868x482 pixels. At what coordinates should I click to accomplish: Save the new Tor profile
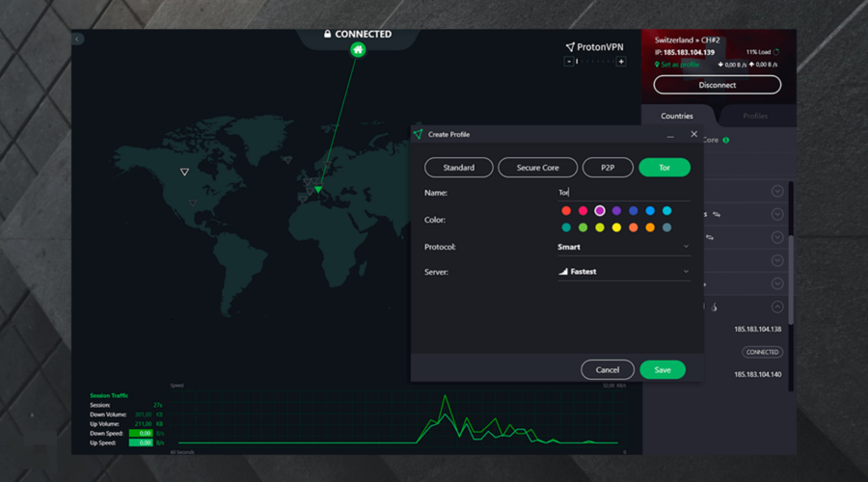pyautogui.click(x=662, y=369)
